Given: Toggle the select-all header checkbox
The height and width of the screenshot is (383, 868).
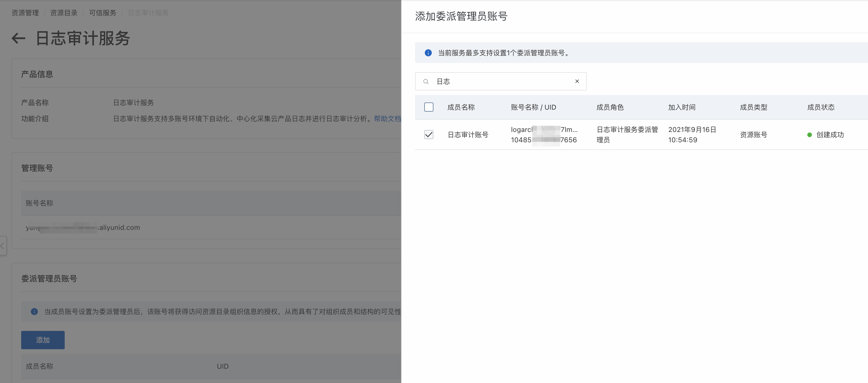Looking at the screenshot, I should 429,107.
